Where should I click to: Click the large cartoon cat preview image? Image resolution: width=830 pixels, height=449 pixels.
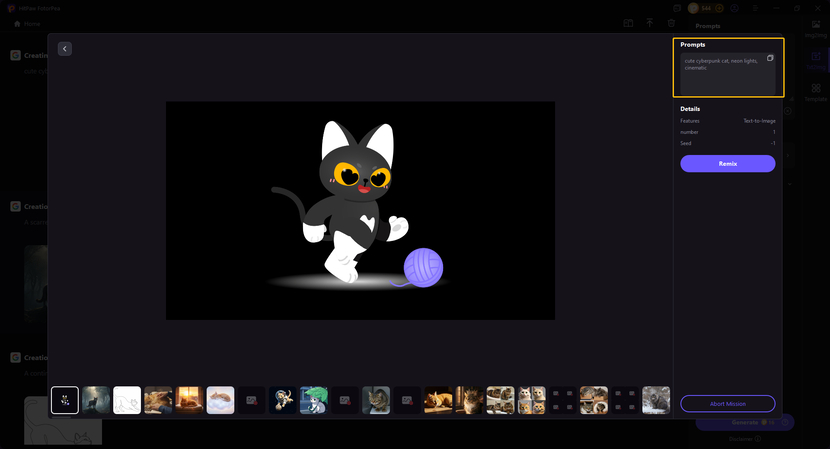coord(360,210)
